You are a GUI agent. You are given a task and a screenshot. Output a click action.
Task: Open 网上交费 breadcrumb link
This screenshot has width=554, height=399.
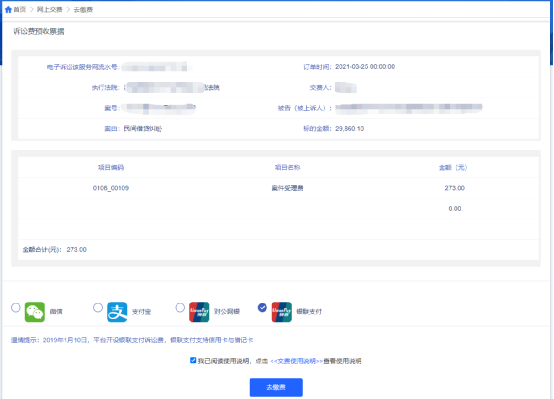(x=49, y=10)
